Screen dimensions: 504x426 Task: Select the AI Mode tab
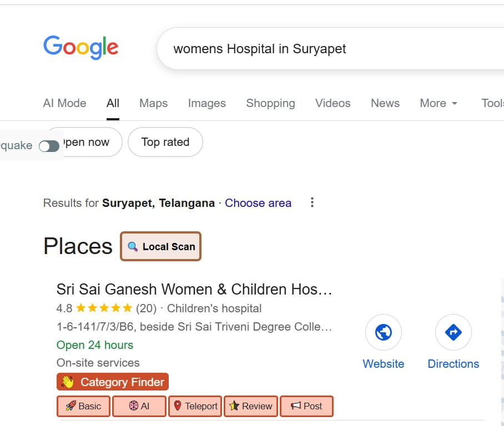(x=64, y=103)
